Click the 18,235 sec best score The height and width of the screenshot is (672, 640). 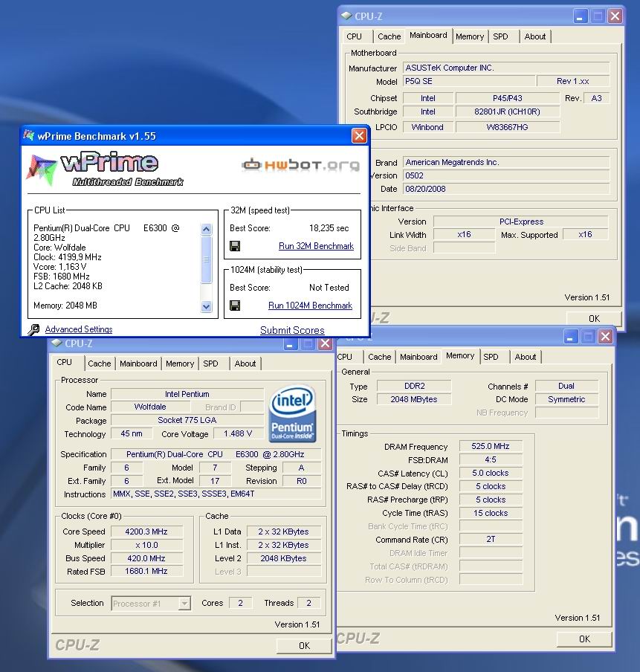tap(329, 228)
